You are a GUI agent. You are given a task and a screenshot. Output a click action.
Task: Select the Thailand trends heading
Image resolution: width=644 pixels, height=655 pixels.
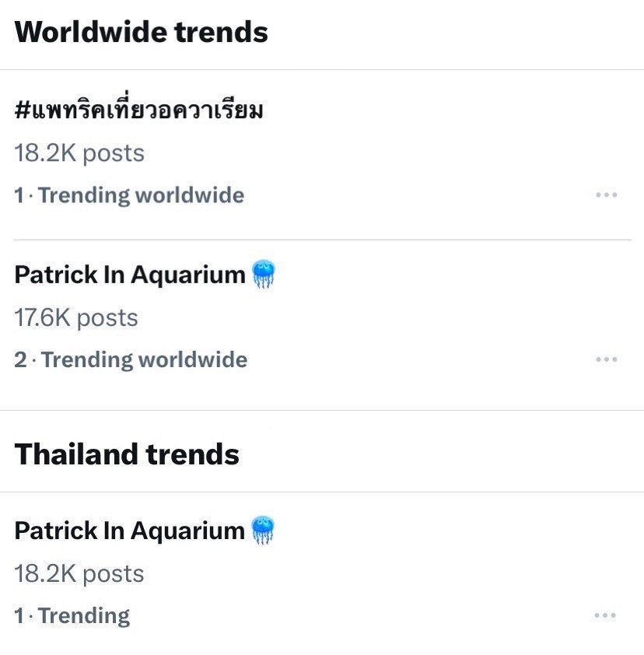127,454
